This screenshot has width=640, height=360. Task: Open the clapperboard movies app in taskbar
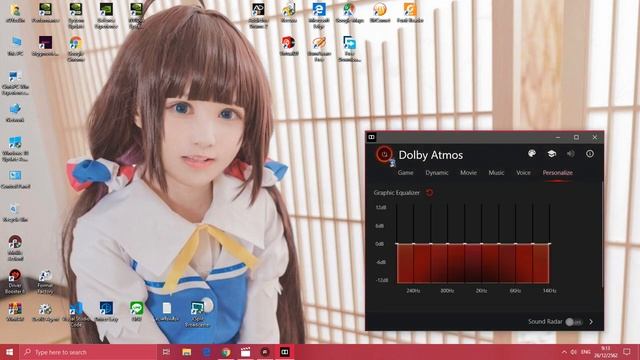245,352
